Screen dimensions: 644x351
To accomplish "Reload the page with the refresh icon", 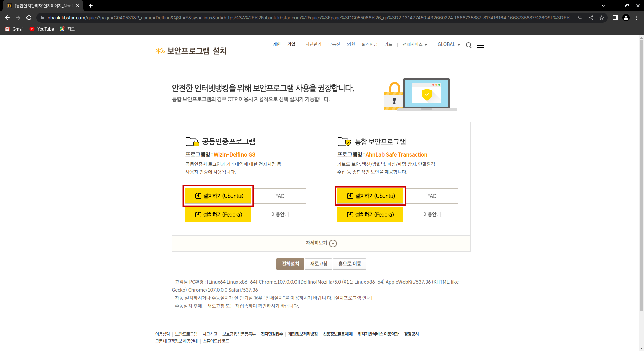I will [x=29, y=18].
